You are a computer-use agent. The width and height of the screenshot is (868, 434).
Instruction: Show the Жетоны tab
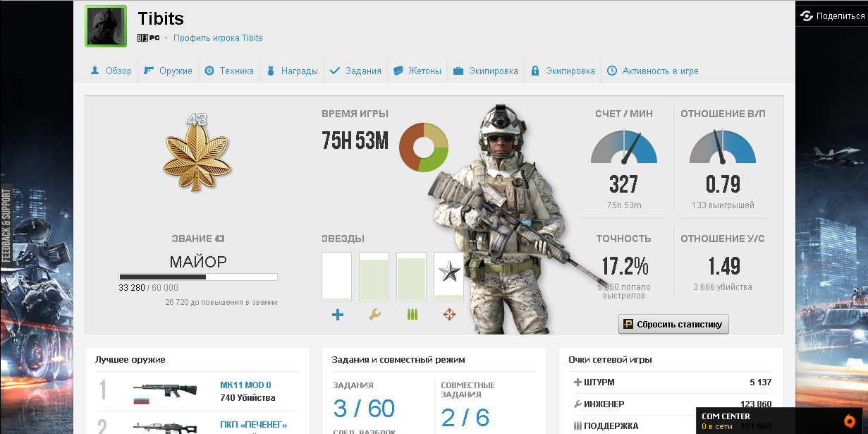pos(417,71)
